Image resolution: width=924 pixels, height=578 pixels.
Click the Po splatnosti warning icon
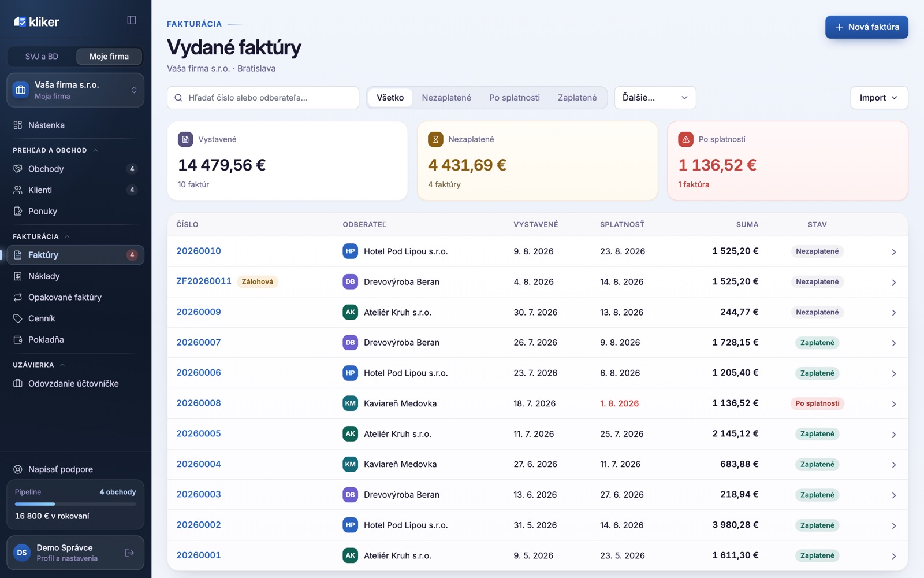[x=685, y=139]
